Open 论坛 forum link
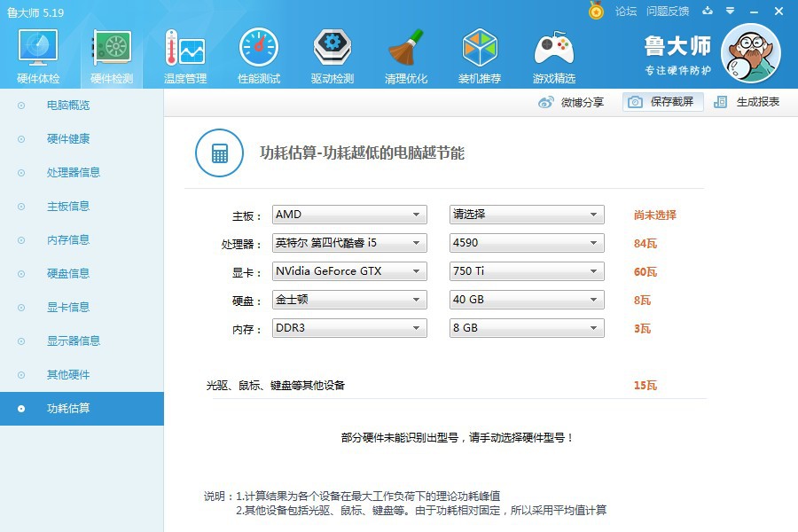 click(x=625, y=12)
